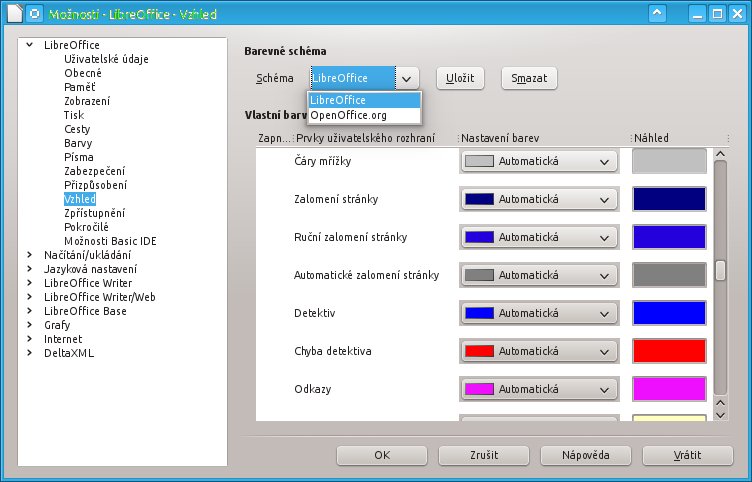The height and width of the screenshot is (482, 752).
Task: Click the color list scrollbar thumb
Action: tap(720, 270)
